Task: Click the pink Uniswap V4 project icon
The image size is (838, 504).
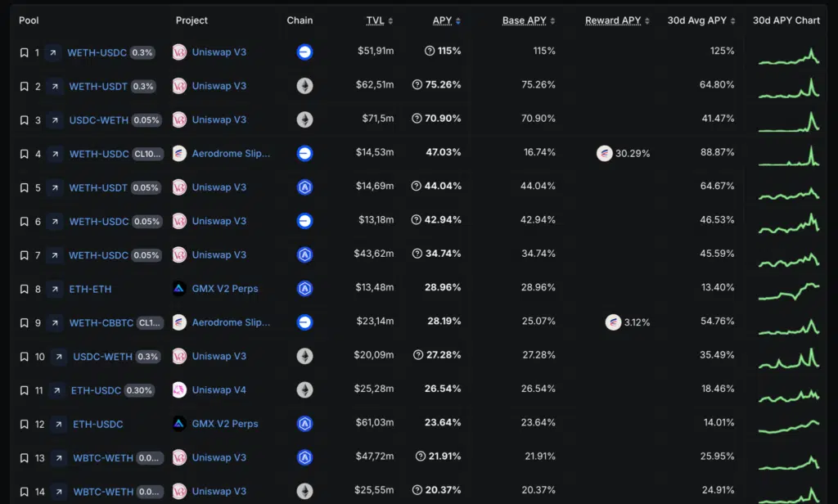Action: click(x=178, y=390)
